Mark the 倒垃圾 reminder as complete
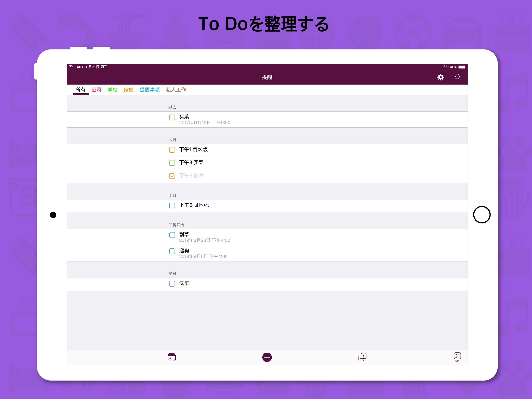This screenshot has width=532, height=399. [x=172, y=150]
